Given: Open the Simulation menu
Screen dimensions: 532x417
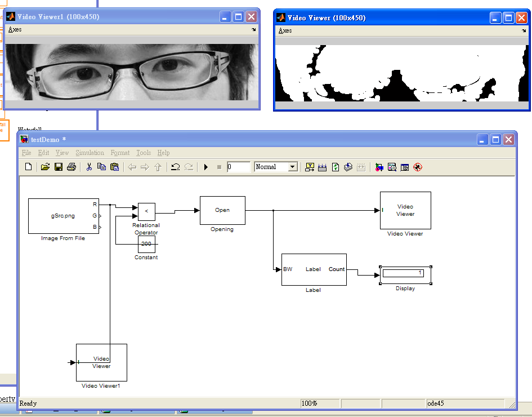Looking at the screenshot, I should pos(90,153).
